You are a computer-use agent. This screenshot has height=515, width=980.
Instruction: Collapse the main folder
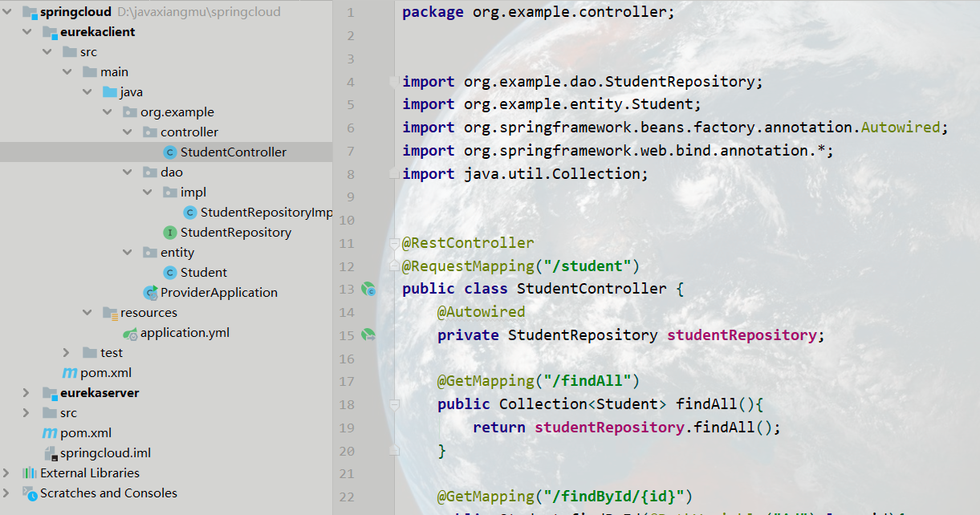pos(67,72)
